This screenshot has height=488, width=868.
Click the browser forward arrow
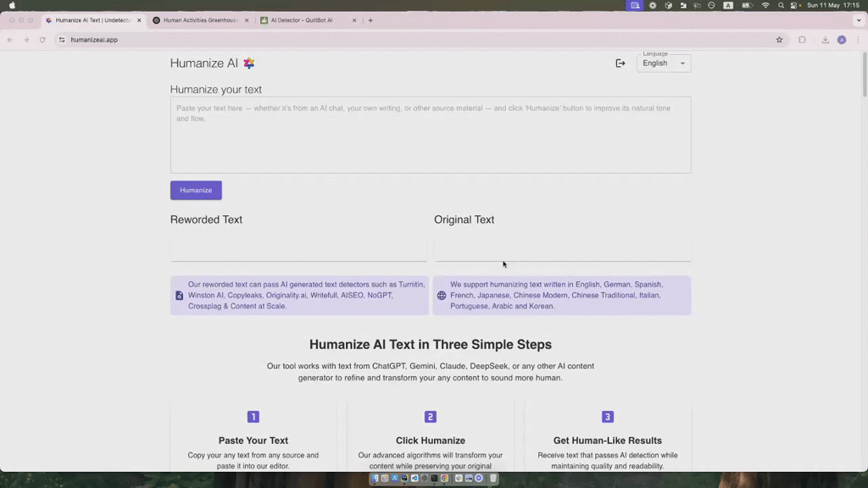coord(26,40)
